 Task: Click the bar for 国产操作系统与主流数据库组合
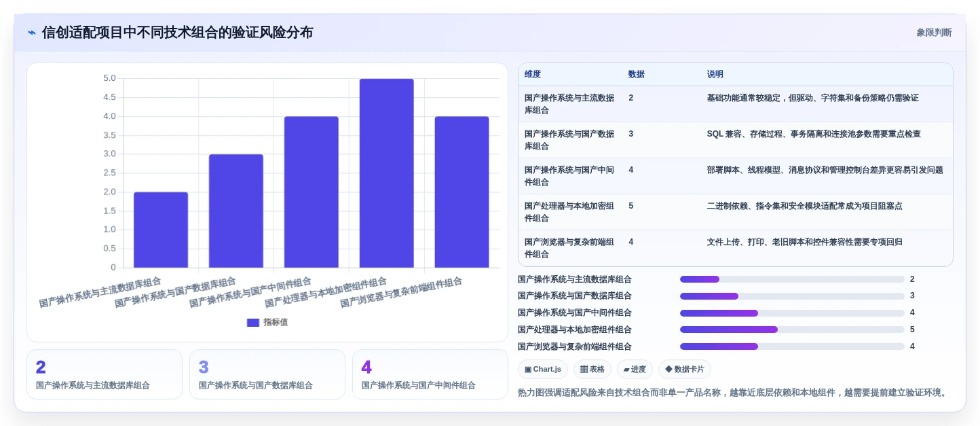[161, 230]
